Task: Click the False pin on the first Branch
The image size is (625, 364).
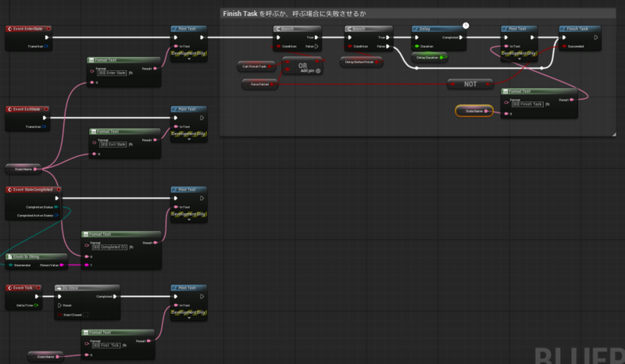Action: point(316,46)
